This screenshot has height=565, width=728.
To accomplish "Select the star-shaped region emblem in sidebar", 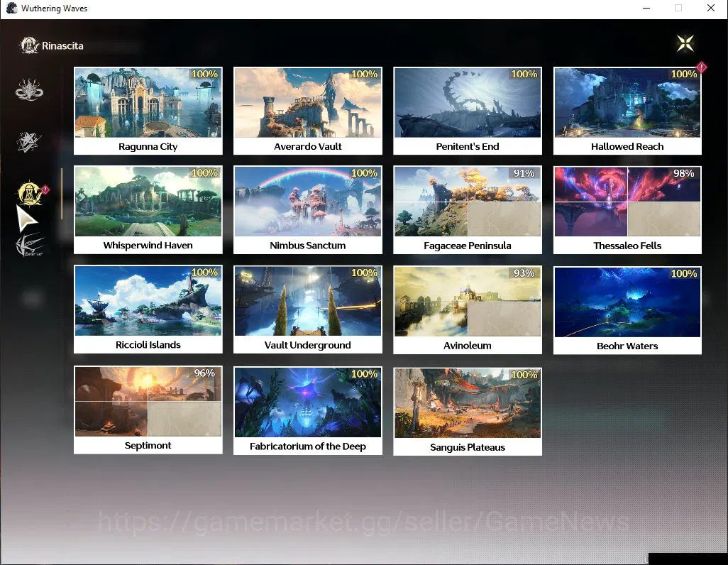I will coord(28,141).
